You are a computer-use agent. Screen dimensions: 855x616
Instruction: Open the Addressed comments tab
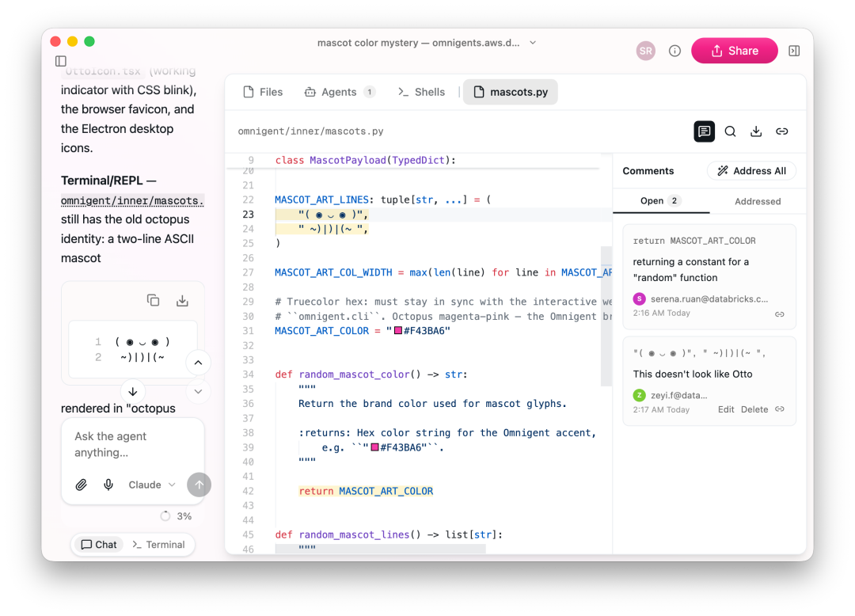[758, 201]
